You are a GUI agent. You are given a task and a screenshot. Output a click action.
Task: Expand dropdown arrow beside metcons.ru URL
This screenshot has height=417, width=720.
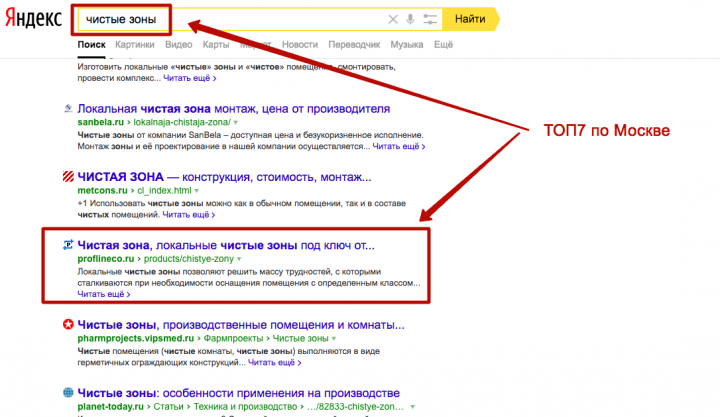[197, 191]
